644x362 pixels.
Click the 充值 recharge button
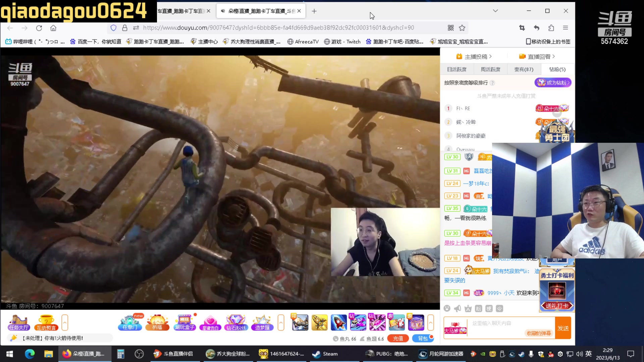(x=398, y=339)
